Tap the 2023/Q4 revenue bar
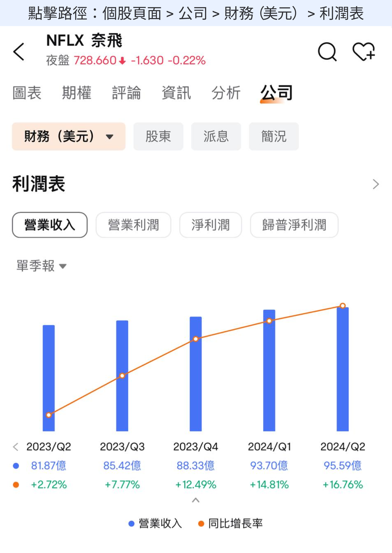 (196, 374)
